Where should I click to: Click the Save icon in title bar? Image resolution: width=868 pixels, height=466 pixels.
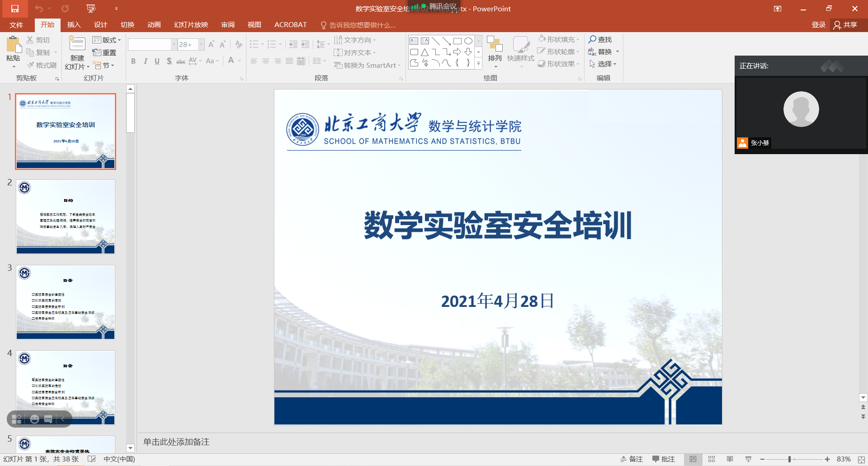point(14,9)
